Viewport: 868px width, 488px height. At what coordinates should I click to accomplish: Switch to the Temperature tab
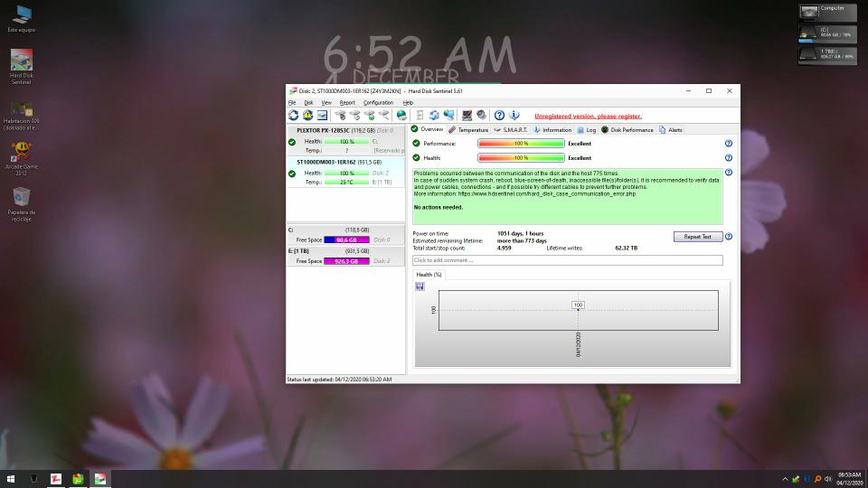[468, 130]
